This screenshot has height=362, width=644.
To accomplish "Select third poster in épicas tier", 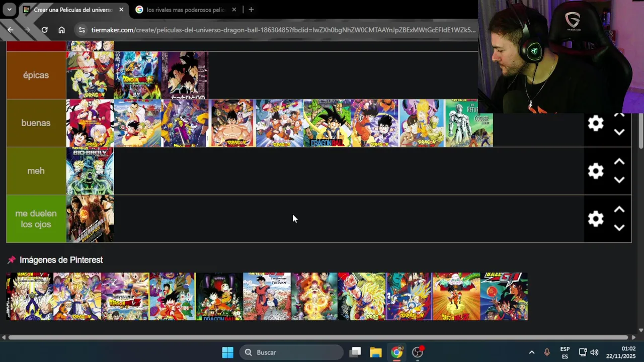I will [185, 75].
